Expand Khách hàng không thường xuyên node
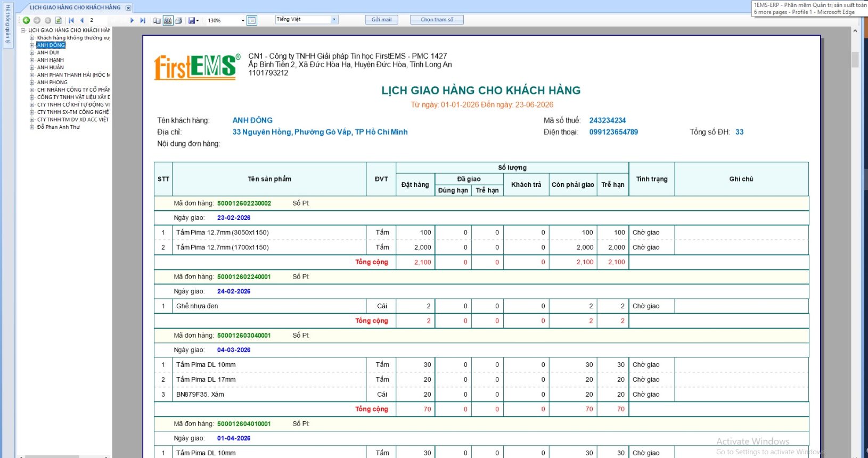The width and height of the screenshot is (868, 458). click(x=32, y=38)
